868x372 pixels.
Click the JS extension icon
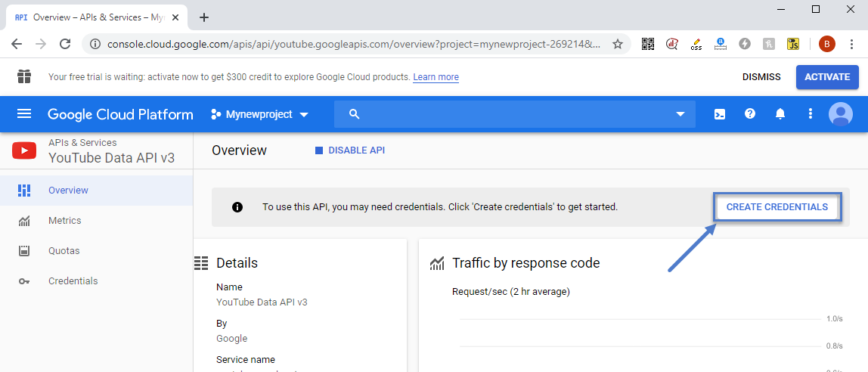tap(792, 44)
